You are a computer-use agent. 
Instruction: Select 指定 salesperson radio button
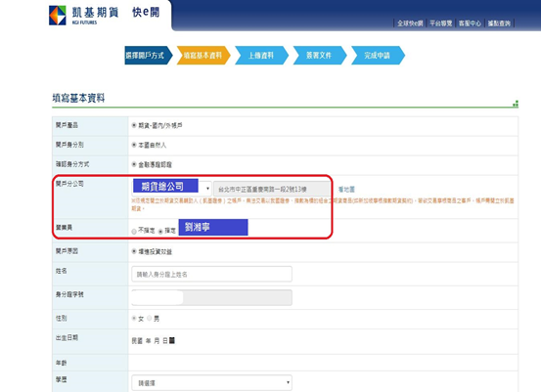click(160, 232)
